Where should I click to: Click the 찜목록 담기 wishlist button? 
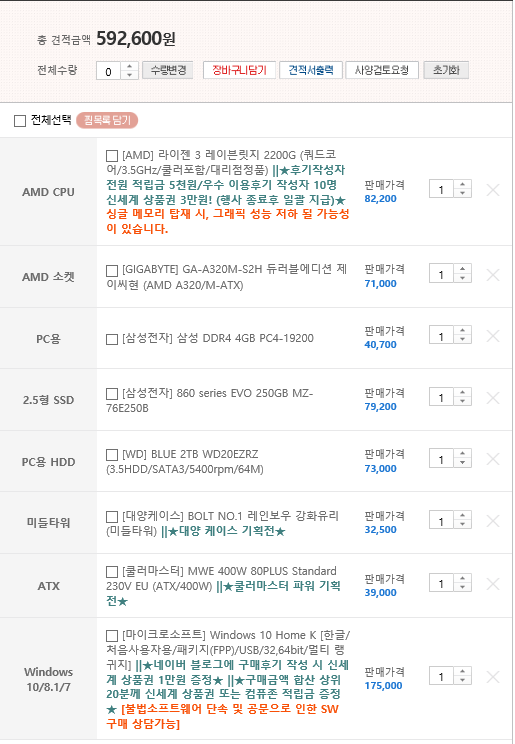click(107, 121)
